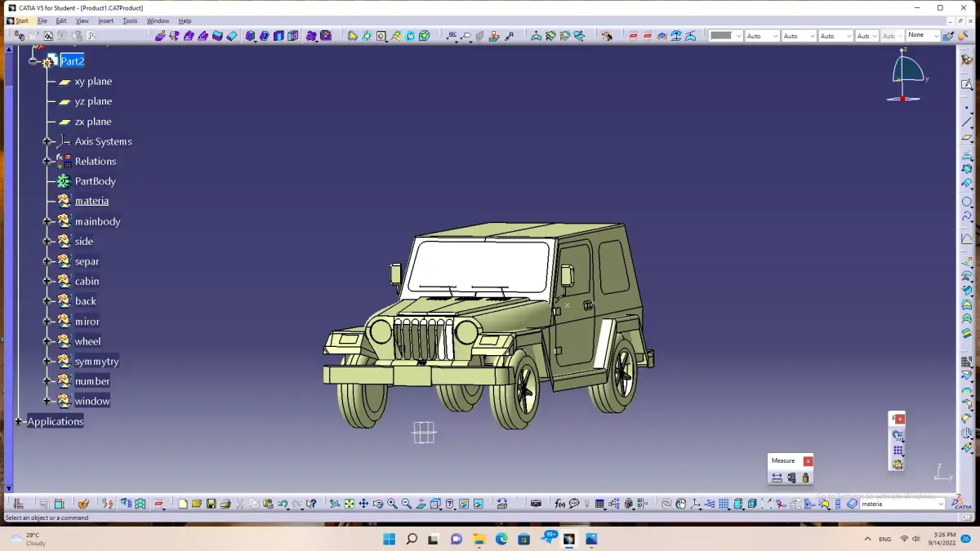
Task: Select the symmytry body in the tree
Action: pos(96,361)
